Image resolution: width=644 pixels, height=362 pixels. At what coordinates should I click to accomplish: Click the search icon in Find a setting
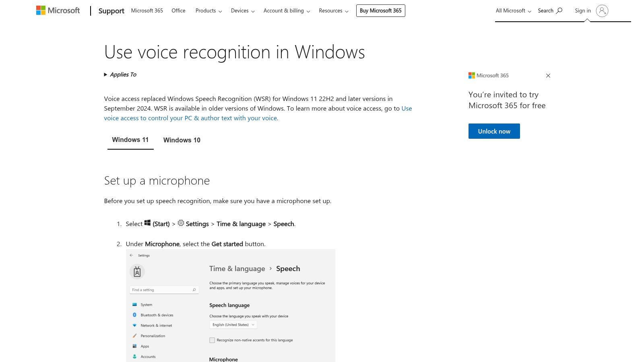[194, 290]
